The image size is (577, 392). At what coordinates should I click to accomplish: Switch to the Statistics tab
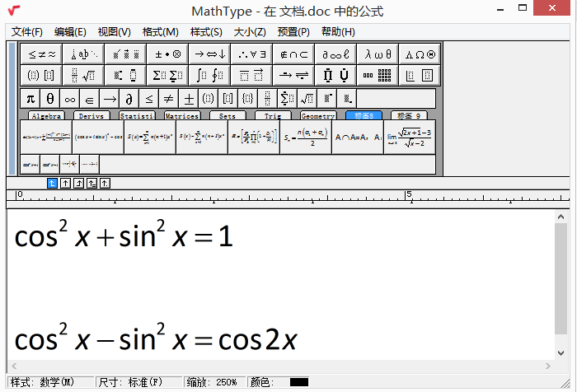[137, 116]
